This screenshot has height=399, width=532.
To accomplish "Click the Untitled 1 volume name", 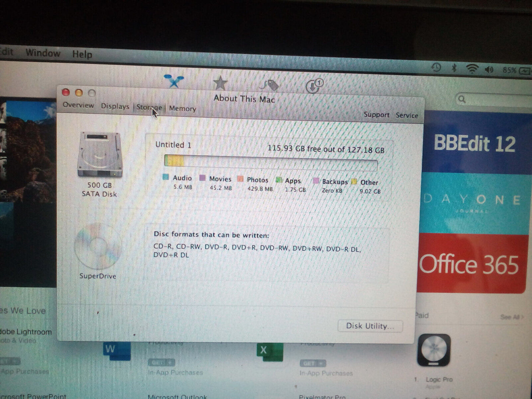I will (x=173, y=145).
